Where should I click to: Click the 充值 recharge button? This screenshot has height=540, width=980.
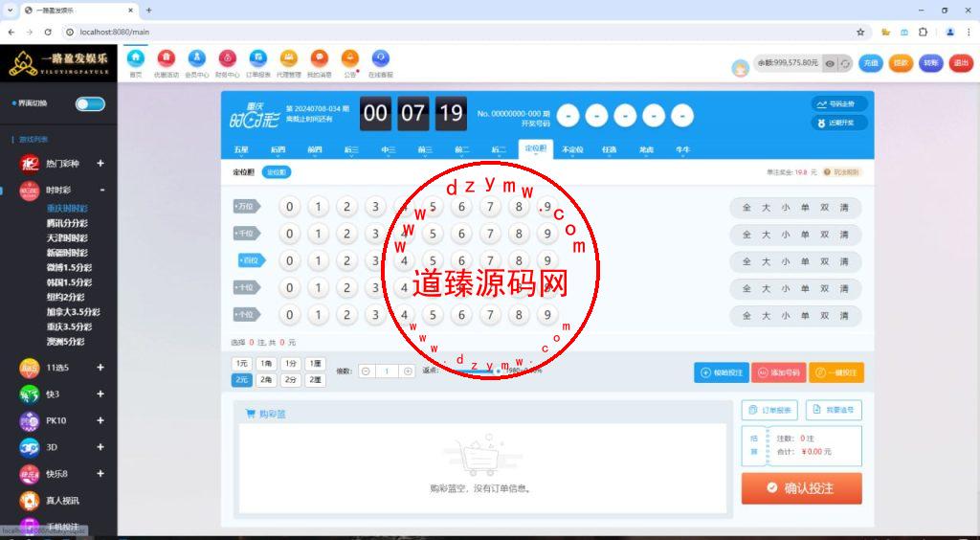pos(871,63)
